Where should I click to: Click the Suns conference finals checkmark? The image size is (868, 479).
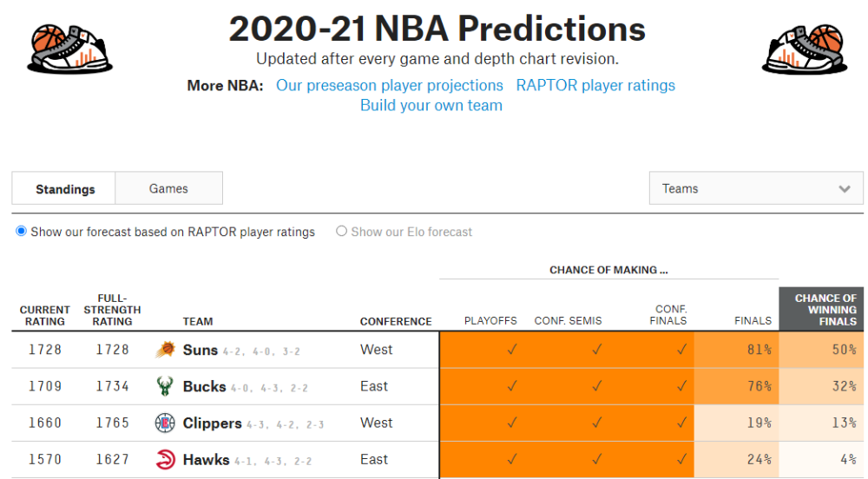tap(681, 350)
